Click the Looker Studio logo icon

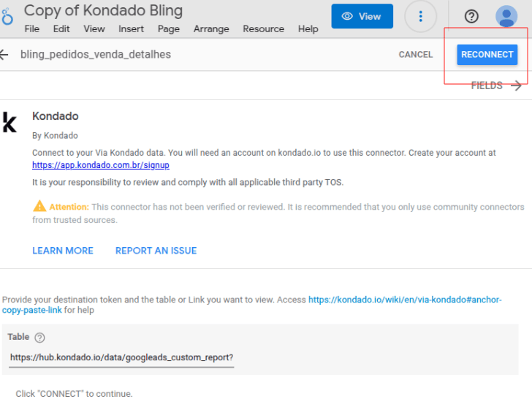pos(7,17)
